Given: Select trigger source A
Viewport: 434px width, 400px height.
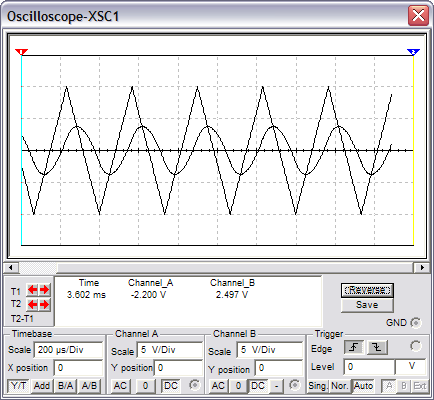Looking at the screenshot, I should click(389, 386).
